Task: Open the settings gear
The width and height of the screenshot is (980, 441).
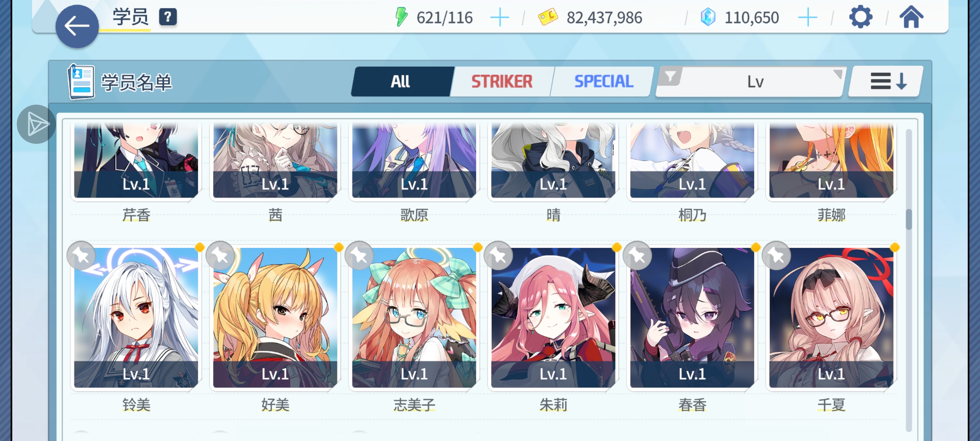Action: [x=861, y=17]
